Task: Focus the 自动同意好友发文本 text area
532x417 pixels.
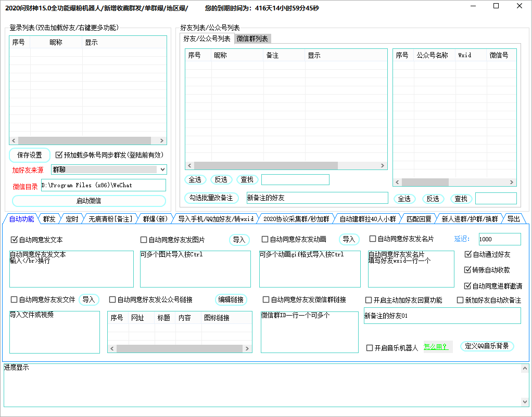Action: [x=71, y=269]
